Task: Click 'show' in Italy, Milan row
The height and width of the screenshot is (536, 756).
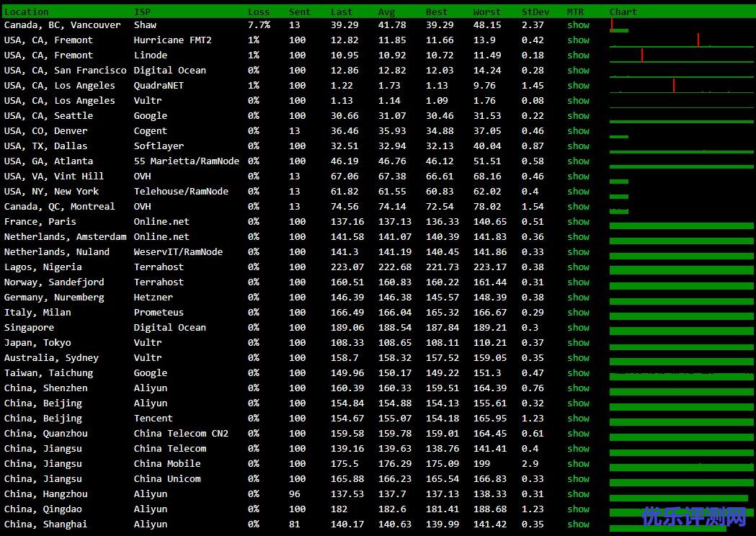Action: [x=578, y=313]
